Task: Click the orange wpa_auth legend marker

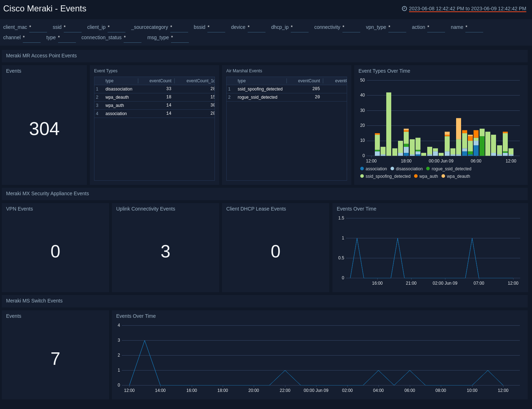Action: pos(415,176)
